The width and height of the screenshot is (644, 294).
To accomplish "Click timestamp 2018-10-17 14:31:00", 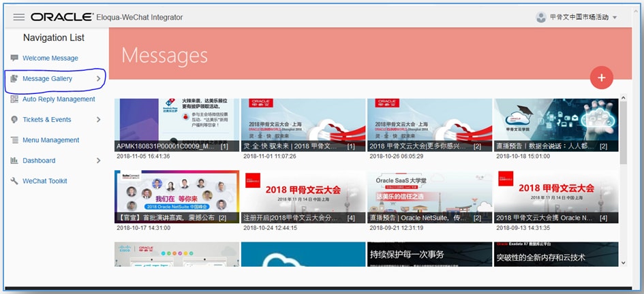I will (143, 227).
